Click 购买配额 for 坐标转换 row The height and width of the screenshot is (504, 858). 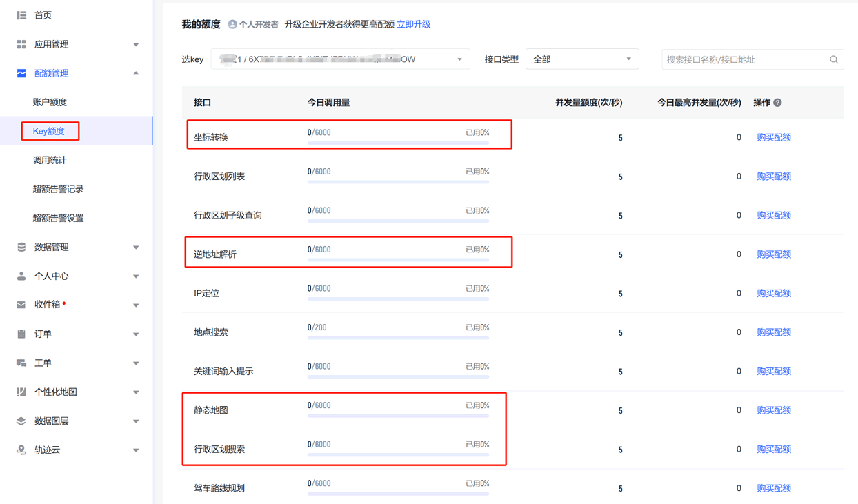[773, 137]
